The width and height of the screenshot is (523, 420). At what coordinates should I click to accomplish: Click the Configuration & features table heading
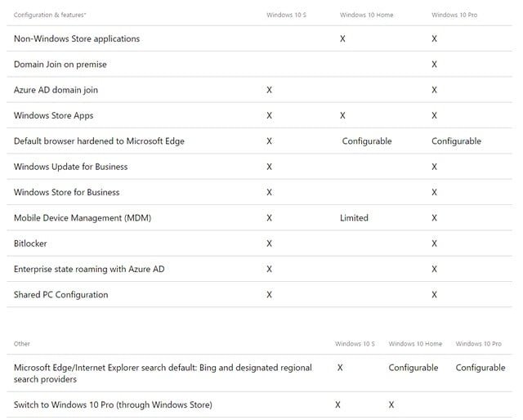coord(51,15)
